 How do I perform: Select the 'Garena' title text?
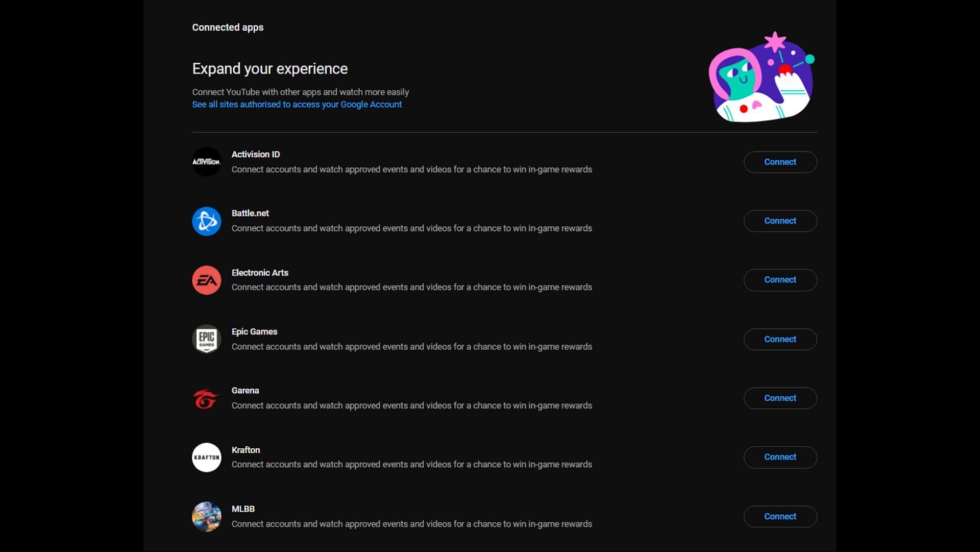click(245, 391)
